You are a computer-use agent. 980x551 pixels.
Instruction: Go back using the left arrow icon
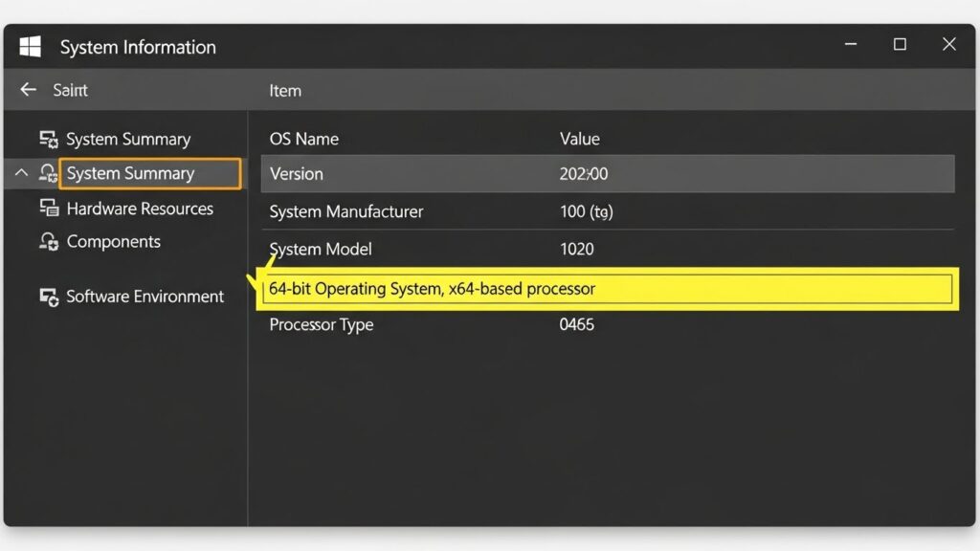coord(28,90)
